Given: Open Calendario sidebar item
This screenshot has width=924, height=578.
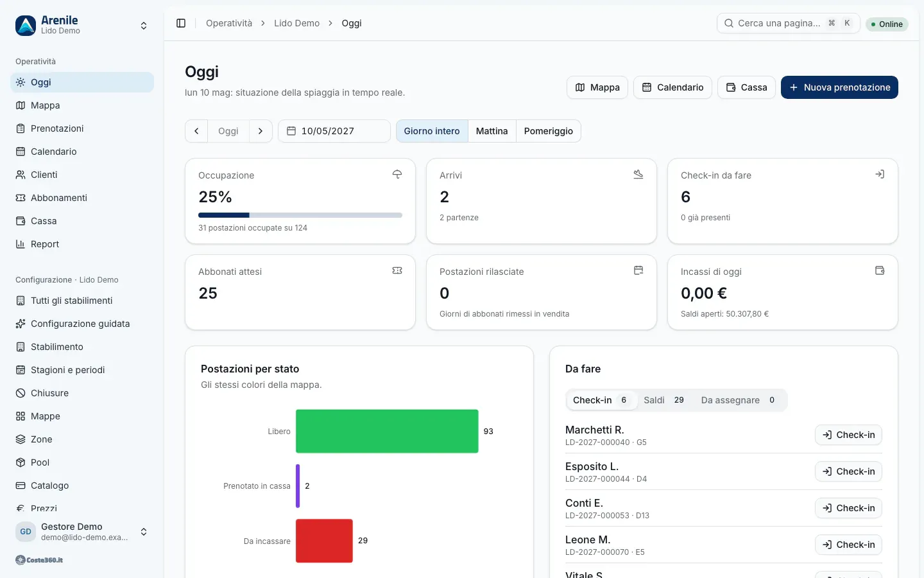Looking at the screenshot, I should (x=82, y=152).
